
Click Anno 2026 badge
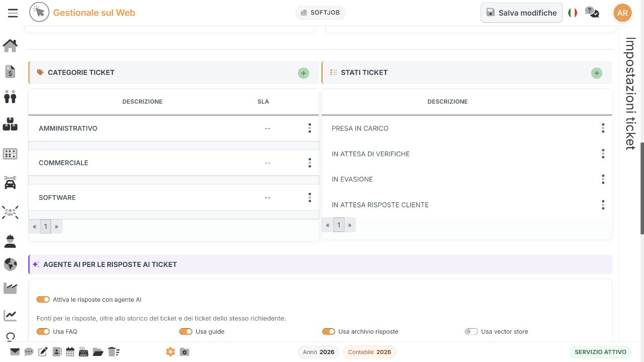pos(319,352)
